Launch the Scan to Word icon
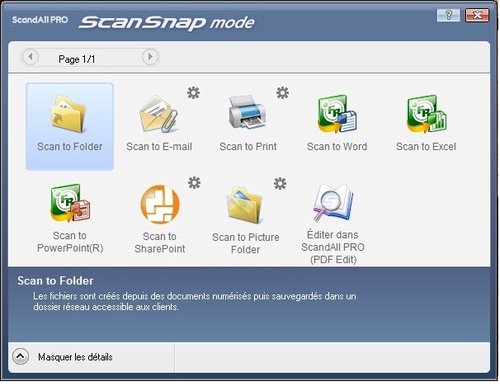 click(x=337, y=114)
